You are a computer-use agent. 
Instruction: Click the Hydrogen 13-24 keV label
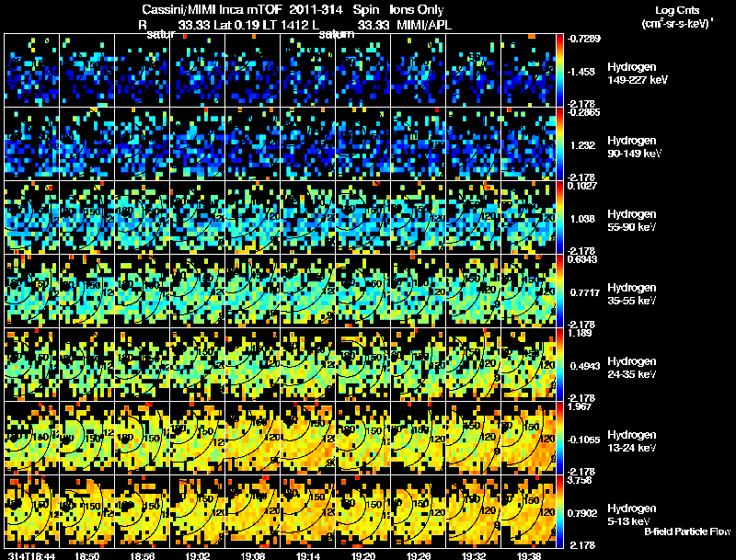pyautogui.click(x=632, y=441)
